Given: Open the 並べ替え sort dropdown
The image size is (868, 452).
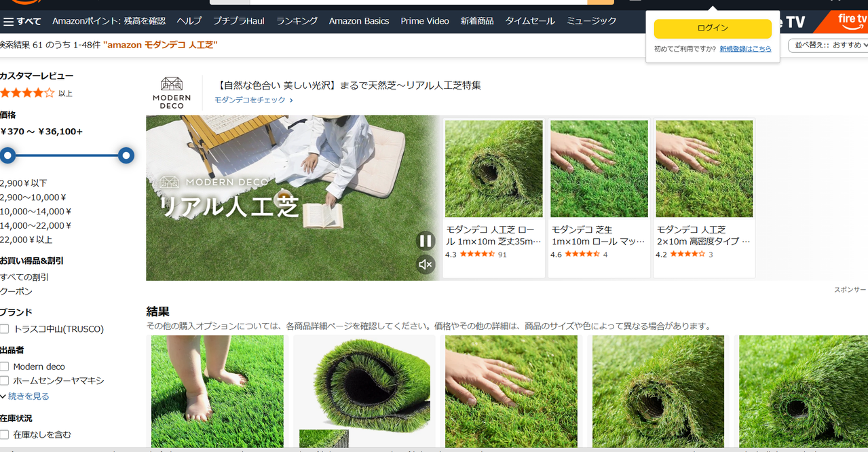Looking at the screenshot, I should coord(828,45).
